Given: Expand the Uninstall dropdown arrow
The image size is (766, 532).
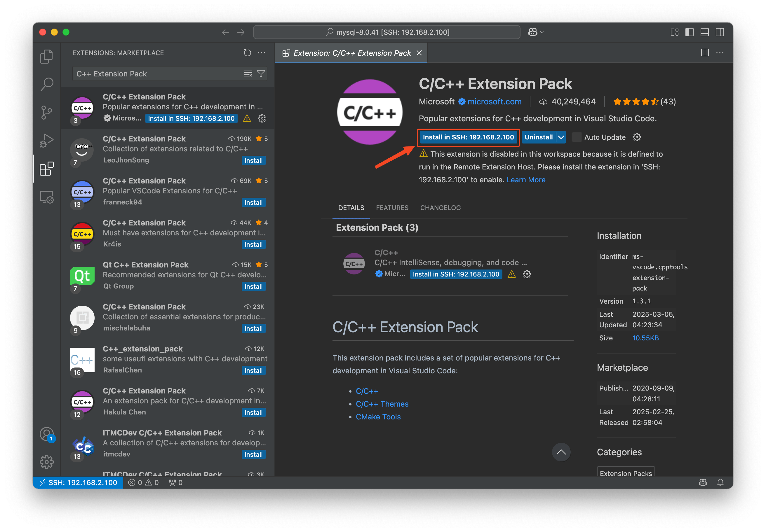Looking at the screenshot, I should pyautogui.click(x=561, y=137).
